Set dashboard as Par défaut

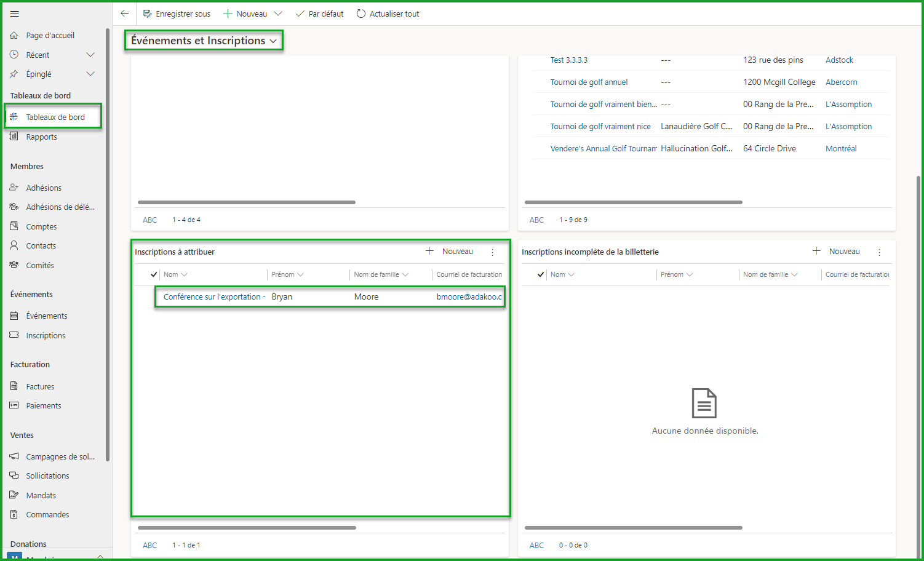pos(319,14)
